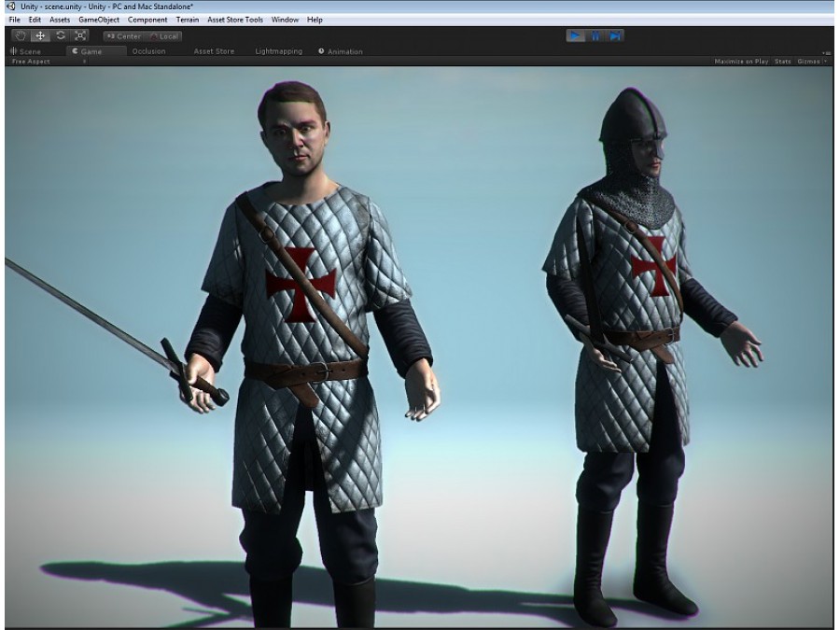Select the Scale tool
The width and height of the screenshot is (840, 630).
[80, 35]
